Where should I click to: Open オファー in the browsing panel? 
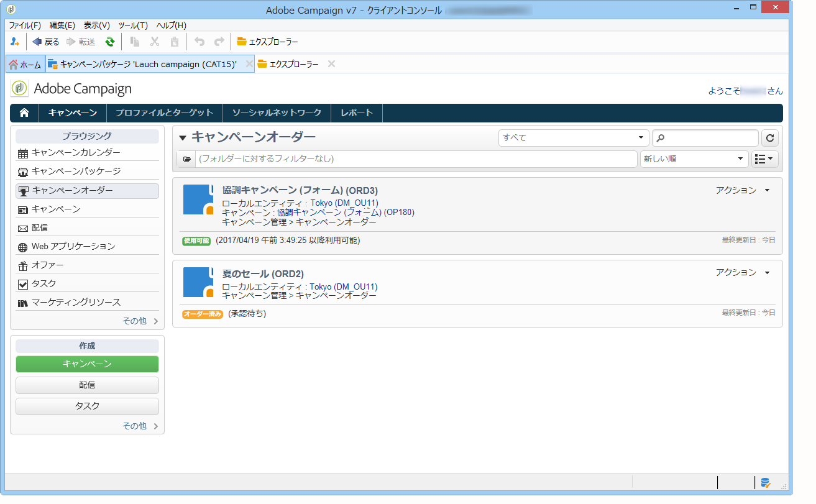pos(87,265)
